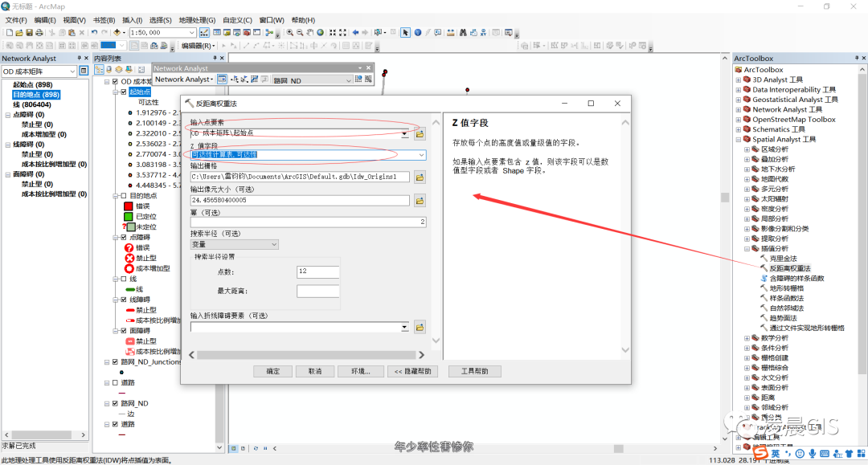This screenshot has width=868, height=465.
Task: Click the New document icon in toolbar
Action: (10, 33)
